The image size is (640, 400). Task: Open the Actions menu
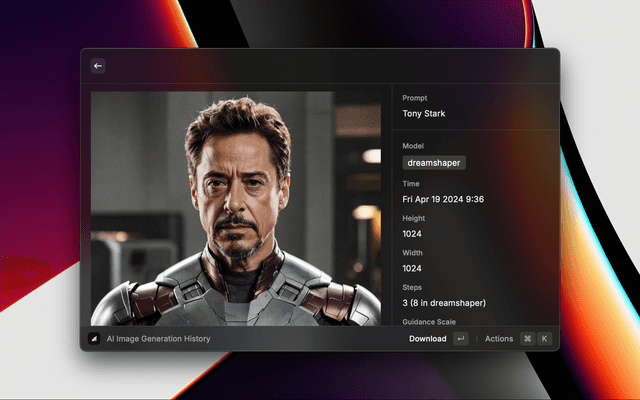[498, 339]
